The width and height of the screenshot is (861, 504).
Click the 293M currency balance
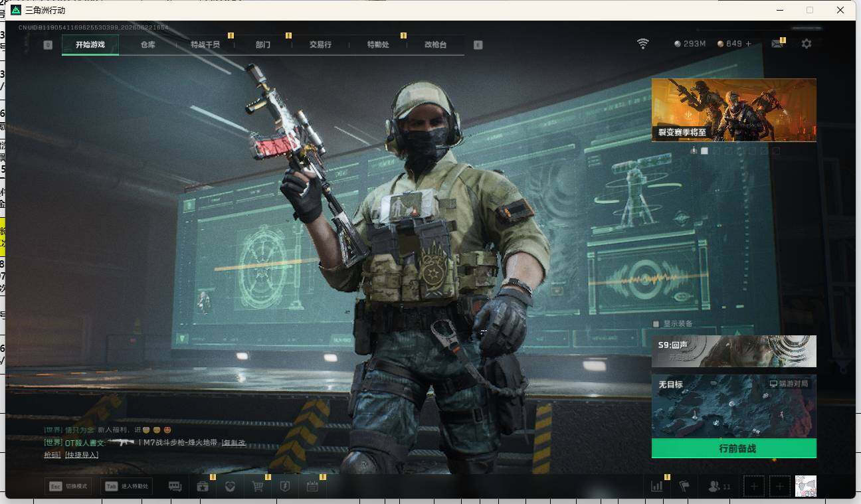pos(690,44)
